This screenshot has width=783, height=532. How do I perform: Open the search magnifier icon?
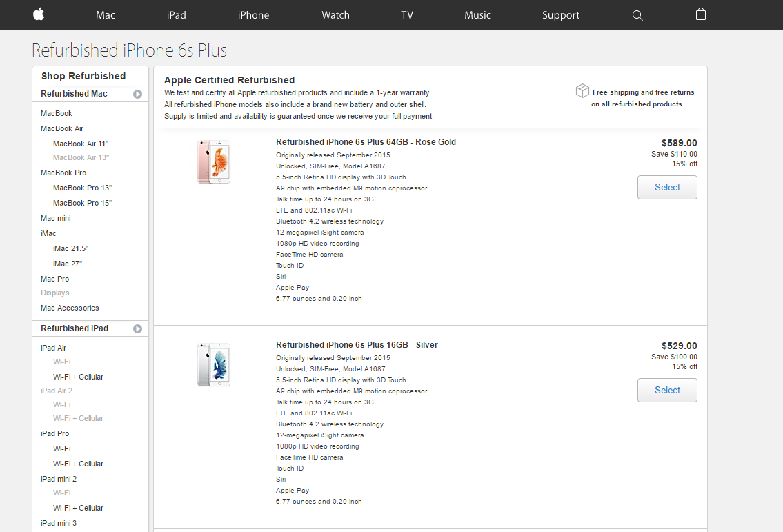pos(637,15)
